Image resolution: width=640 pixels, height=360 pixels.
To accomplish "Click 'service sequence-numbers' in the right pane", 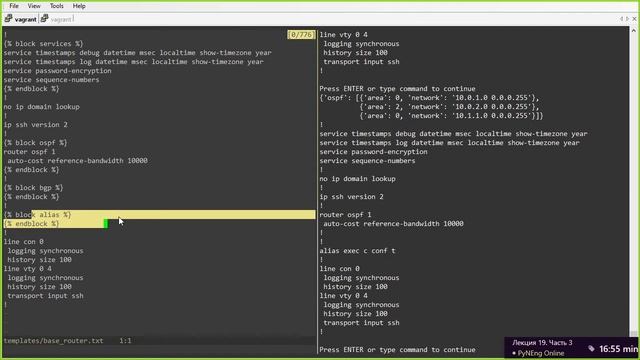I will coord(367,160).
